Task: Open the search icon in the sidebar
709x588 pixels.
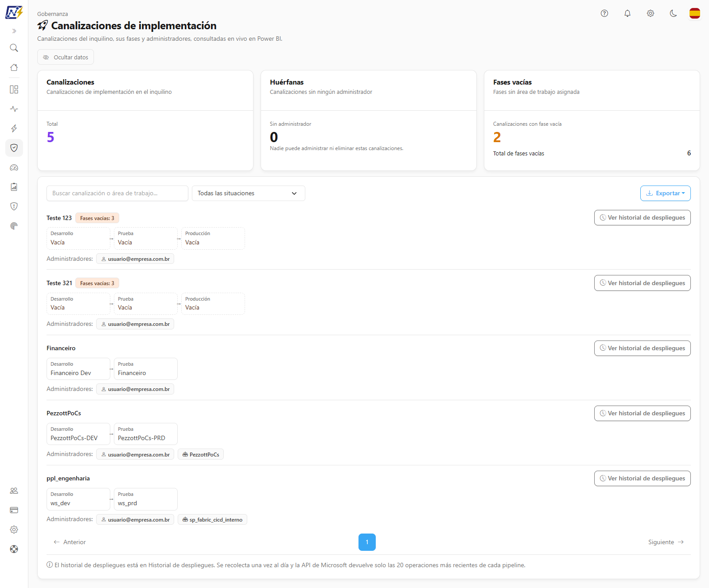Action: pos(14,48)
